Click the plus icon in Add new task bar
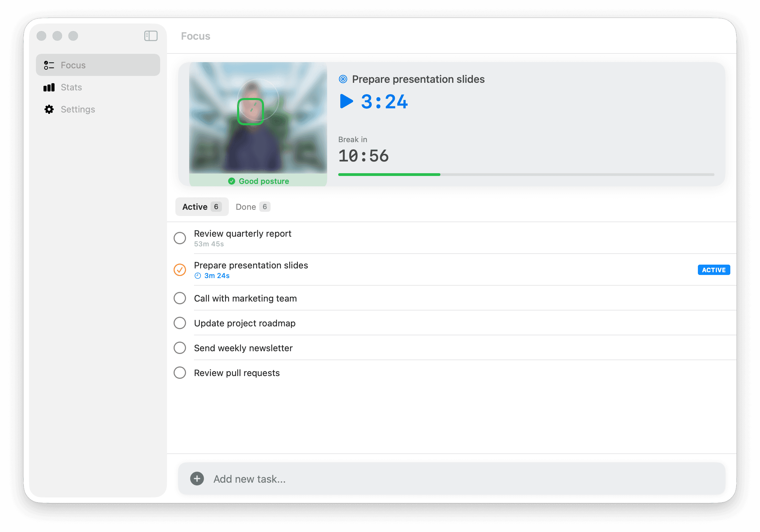The height and width of the screenshot is (532, 760). pyautogui.click(x=196, y=479)
